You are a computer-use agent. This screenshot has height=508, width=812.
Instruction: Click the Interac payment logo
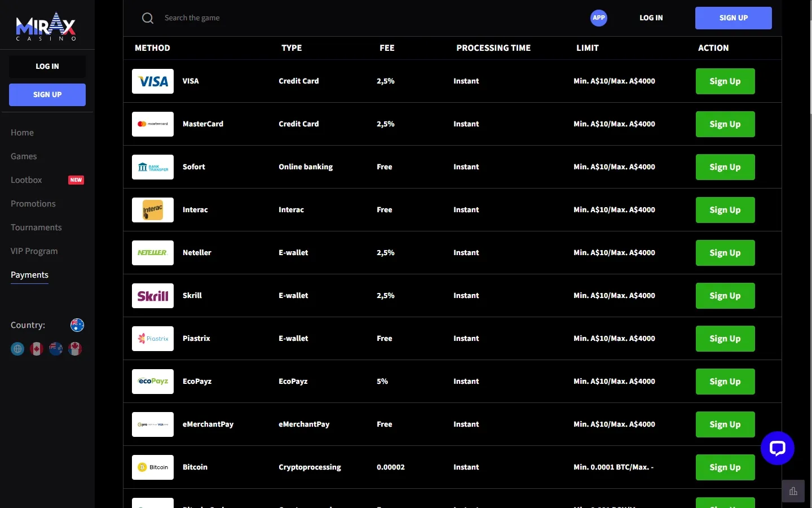(x=153, y=210)
